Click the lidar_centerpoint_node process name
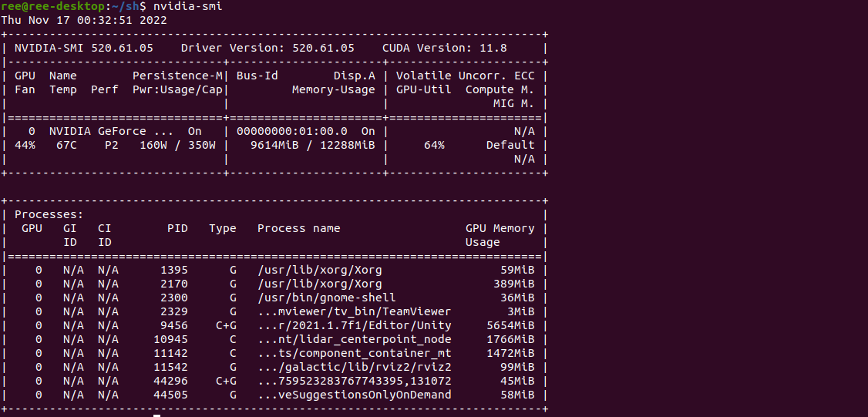868x417 pixels. point(354,339)
